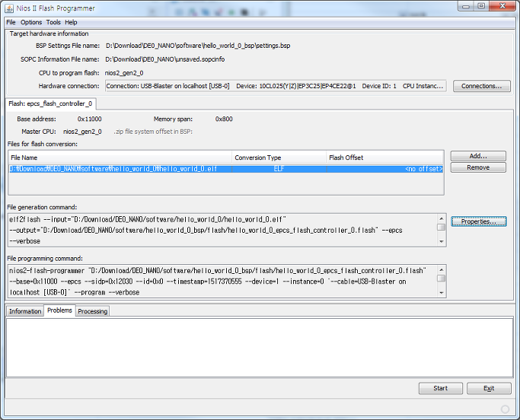The width and height of the screenshot is (520, 420).
Task: Click the base address value 0x11000
Action: (90, 119)
